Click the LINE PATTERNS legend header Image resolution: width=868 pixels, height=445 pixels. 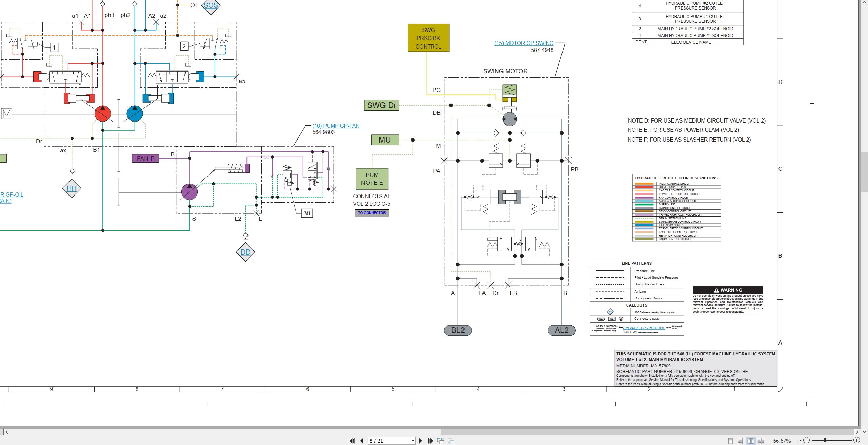tap(636, 263)
